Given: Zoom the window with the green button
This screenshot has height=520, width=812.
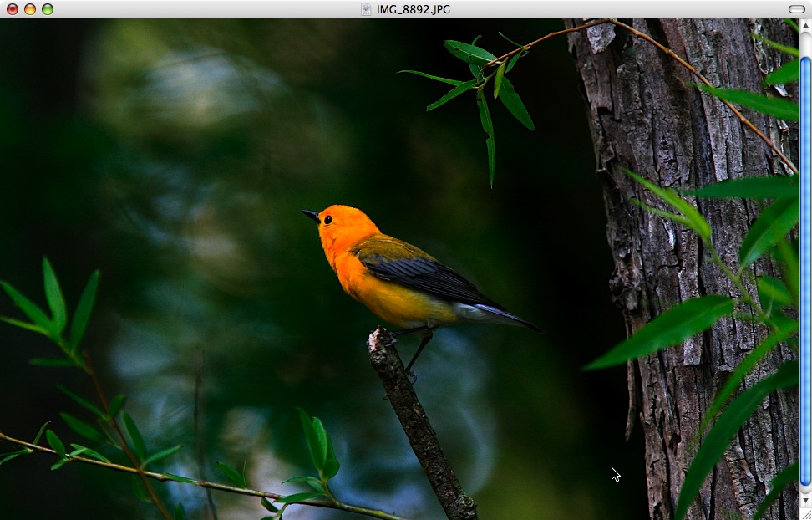Looking at the screenshot, I should (48, 9).
